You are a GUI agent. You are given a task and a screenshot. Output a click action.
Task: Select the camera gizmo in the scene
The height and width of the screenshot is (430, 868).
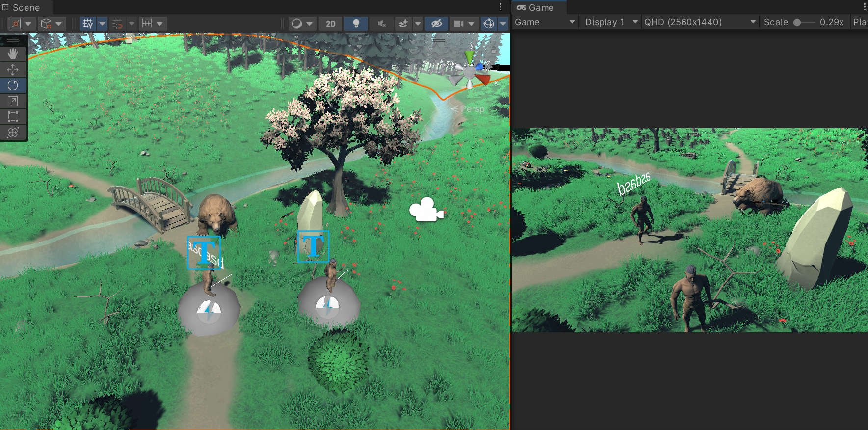(x=426, y=210)
